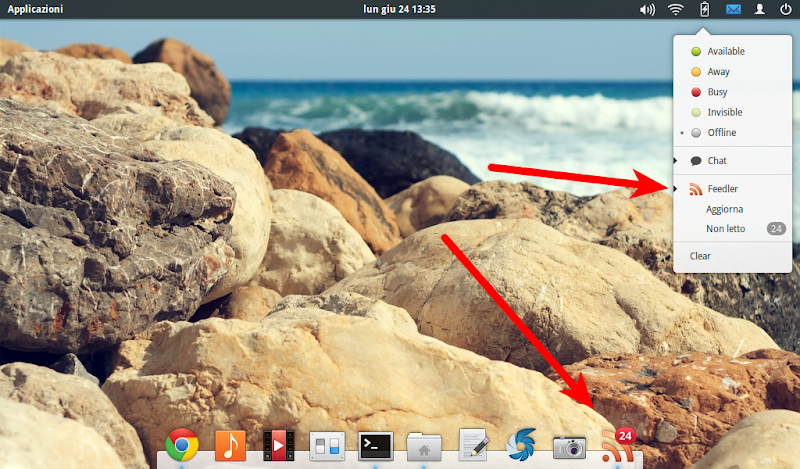Open the camera app in the dock
The height and width of the screenshot is (469, 800).
(569, 448)
